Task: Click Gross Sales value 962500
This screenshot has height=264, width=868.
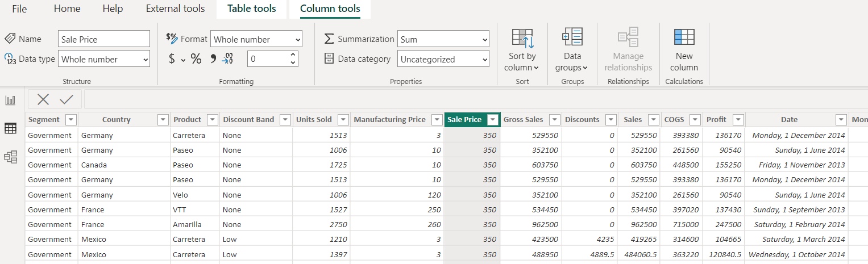Action: click(x=544, y=224)
